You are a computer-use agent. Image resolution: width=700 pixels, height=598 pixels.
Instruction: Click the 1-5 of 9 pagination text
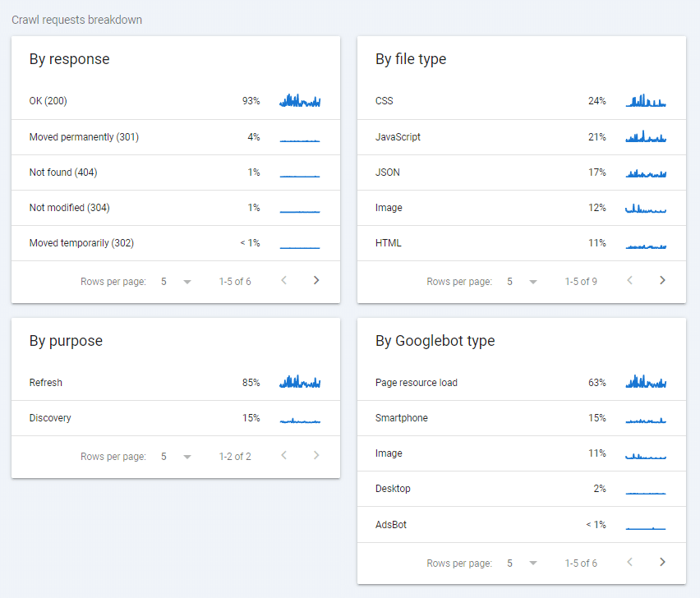tap(581, 282)
